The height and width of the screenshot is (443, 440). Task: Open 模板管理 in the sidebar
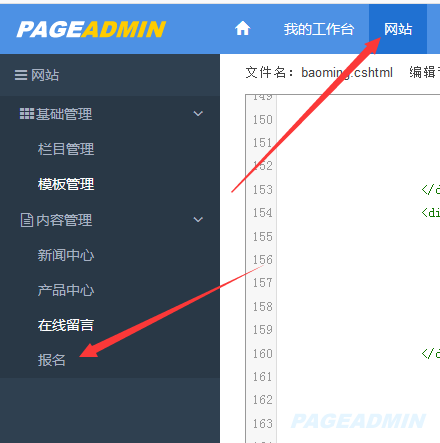pos(66,184)
